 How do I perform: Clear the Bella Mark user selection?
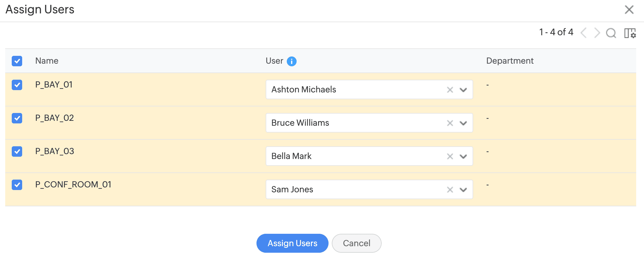[450, 156]
